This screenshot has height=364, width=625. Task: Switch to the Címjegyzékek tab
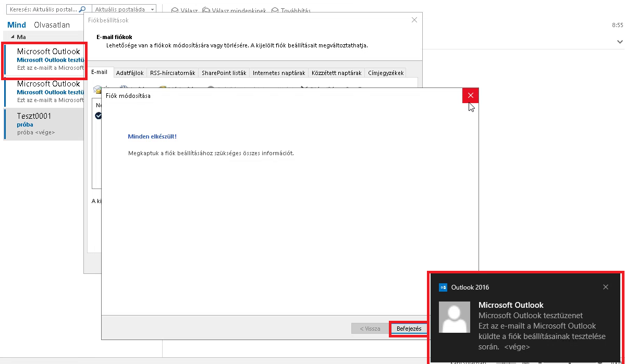pos(385,73)
